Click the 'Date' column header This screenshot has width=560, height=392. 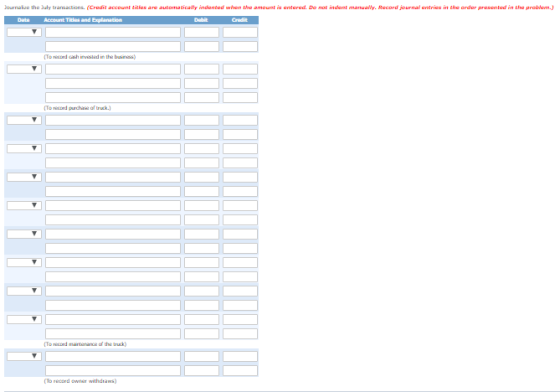24,20
